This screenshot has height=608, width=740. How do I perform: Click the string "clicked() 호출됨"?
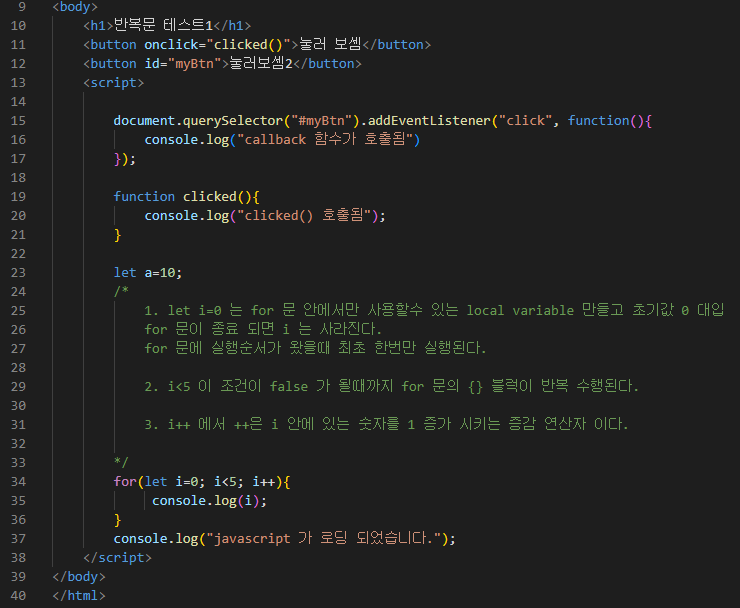(x=304, y=216)
